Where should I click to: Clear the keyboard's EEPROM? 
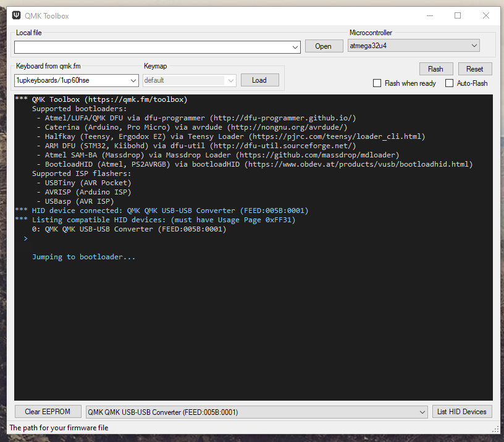click(48, 411)
